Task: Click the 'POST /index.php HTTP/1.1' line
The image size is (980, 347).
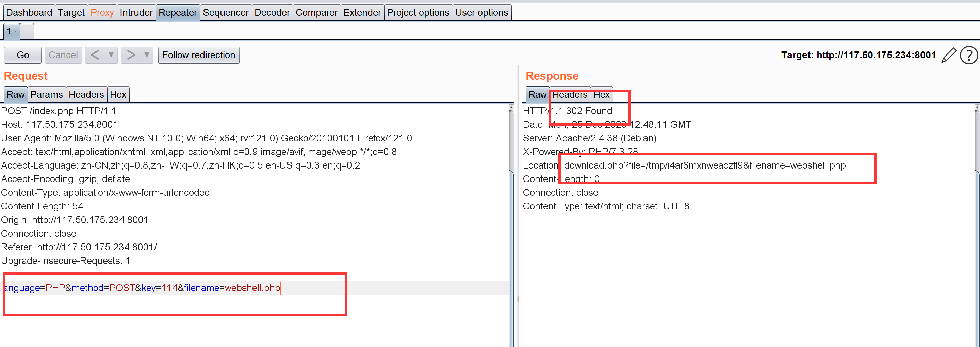Action: (59, 111)
